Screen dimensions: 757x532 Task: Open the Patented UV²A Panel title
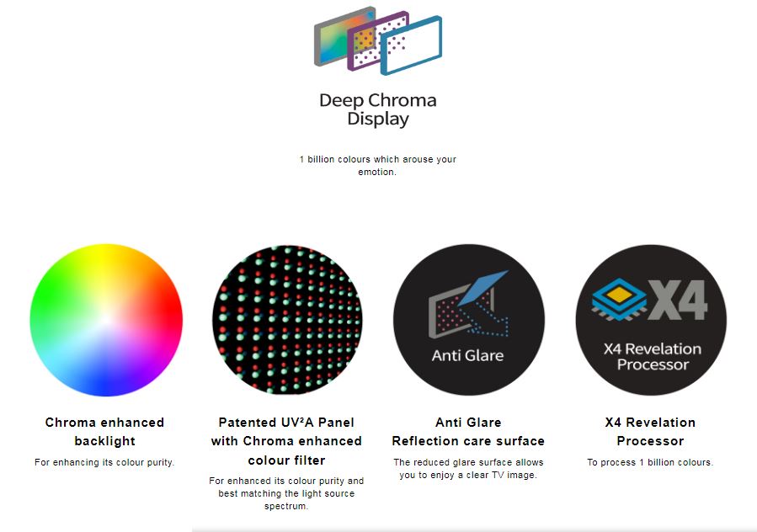point(286,440)
